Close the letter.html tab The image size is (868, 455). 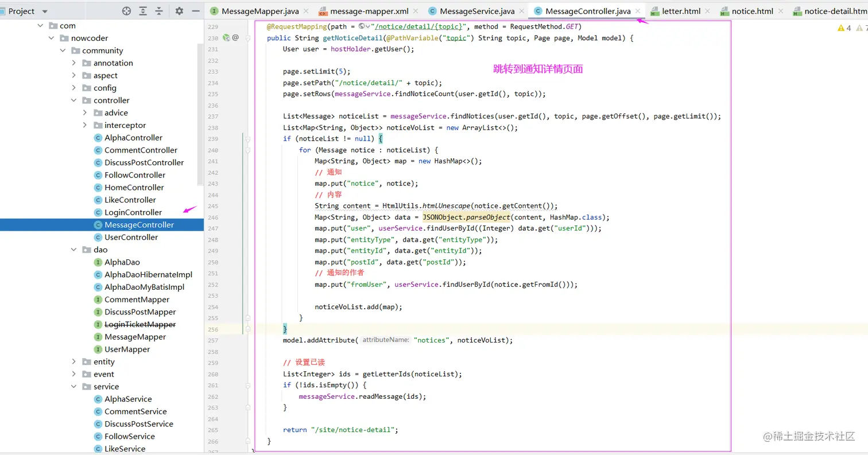[x=707, y=11]
